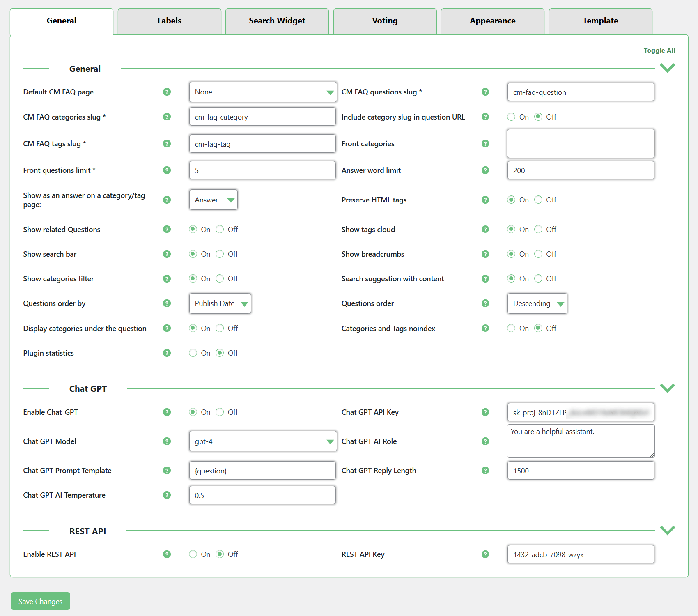Click help icon beside Chat GPT Model
698x616 pixels.
coord(167,441)
